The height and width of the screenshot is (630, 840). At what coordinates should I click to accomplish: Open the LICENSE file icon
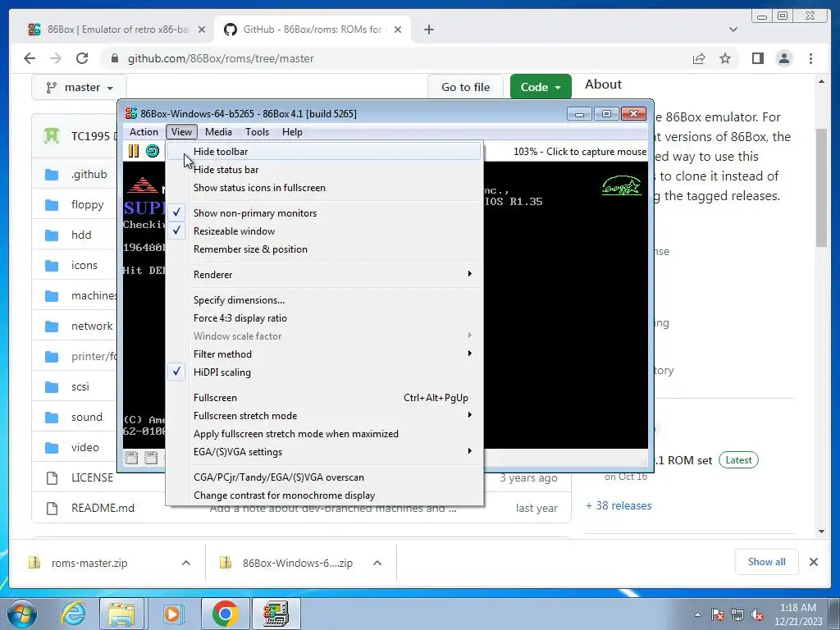click(52, 478)
